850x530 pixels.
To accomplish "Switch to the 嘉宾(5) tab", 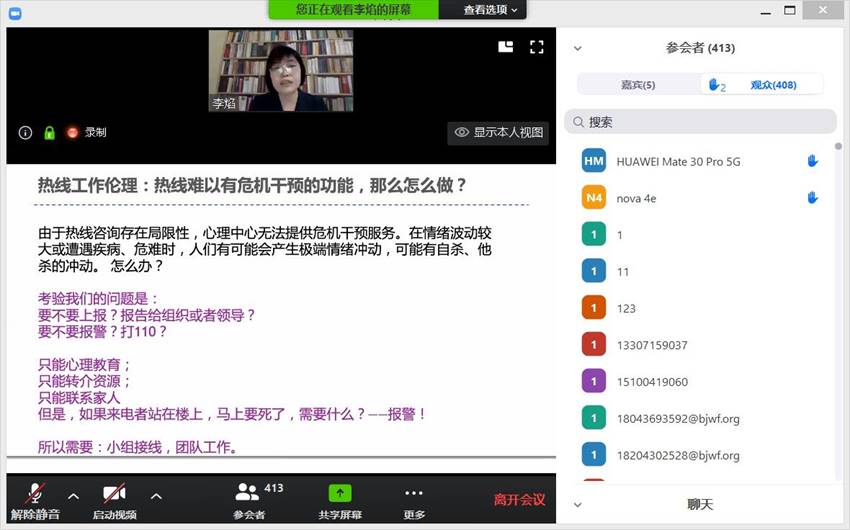I will click(x=638, y=85).
